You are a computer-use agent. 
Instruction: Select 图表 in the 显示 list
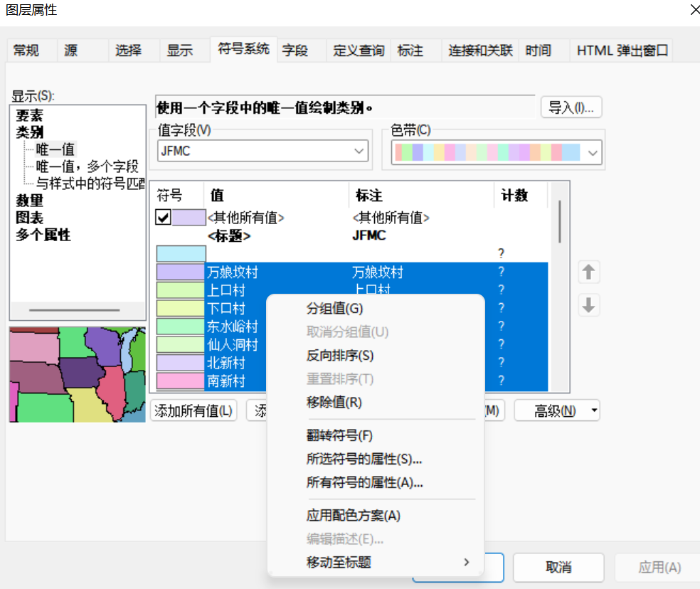[29, 218]
